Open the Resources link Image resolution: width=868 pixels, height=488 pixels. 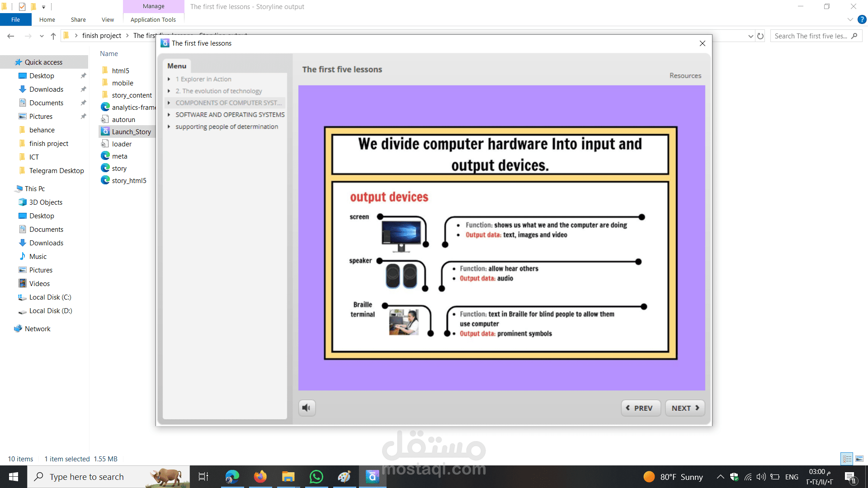point(685,75)
